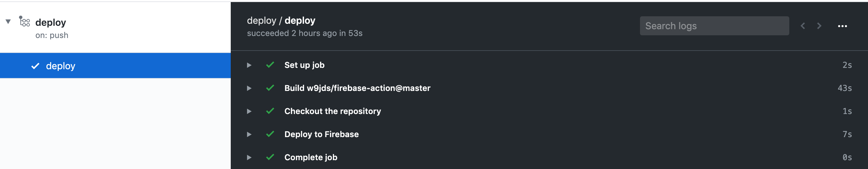
Task: Click the Search logs input field
Action: pos(714,26)
